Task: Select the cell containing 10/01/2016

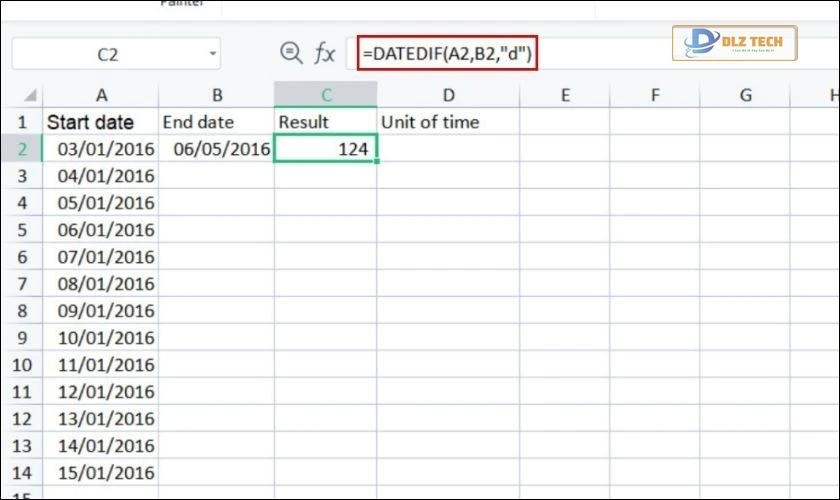Action: [101, 338]
